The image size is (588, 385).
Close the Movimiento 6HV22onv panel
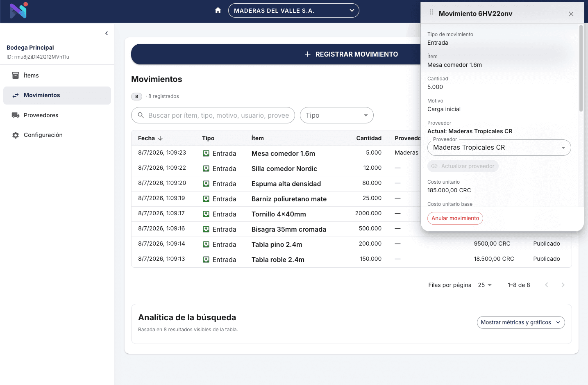point(571,14)
